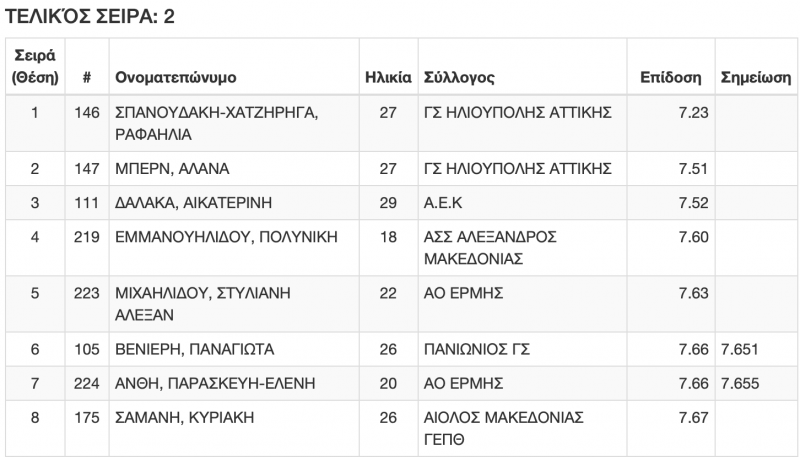Click the Σημείωση column header
The image size is (800, 457).
[x=755, y=78]
